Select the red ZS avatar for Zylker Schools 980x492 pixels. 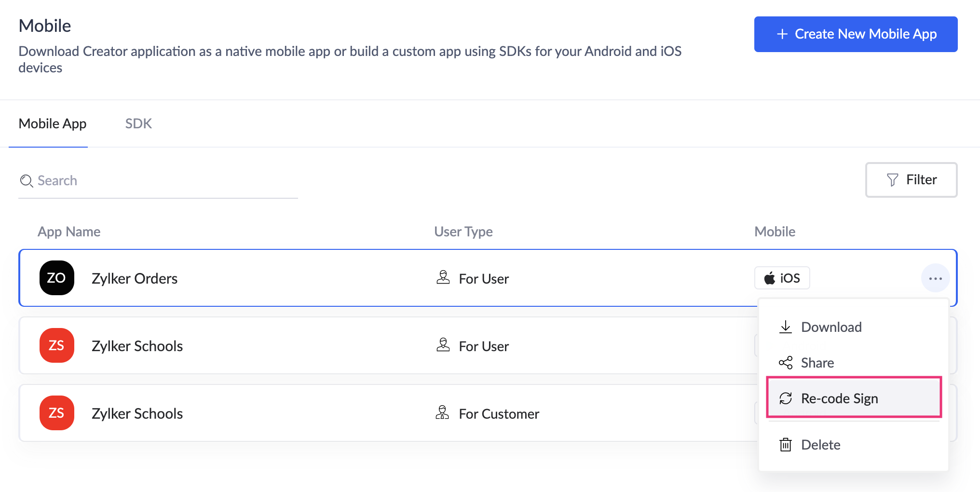(x=56, y=345)
